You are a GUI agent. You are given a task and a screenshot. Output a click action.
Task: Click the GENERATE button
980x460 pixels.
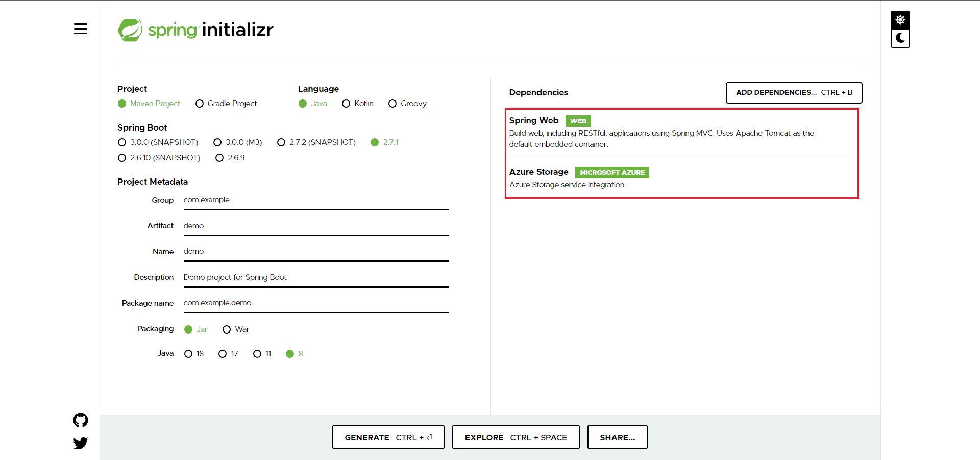pos(388,437)
